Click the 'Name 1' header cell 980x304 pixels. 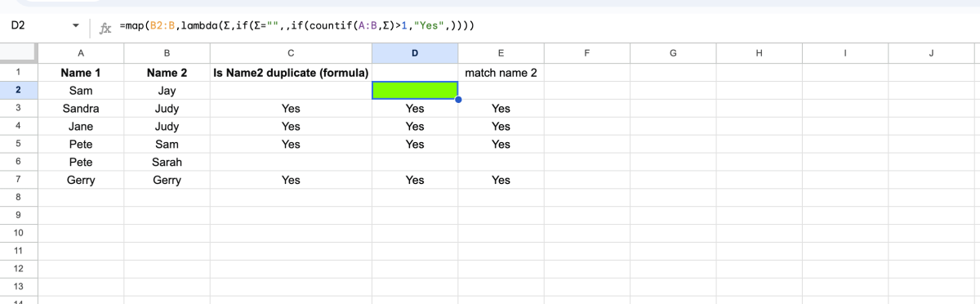point(81,73)
